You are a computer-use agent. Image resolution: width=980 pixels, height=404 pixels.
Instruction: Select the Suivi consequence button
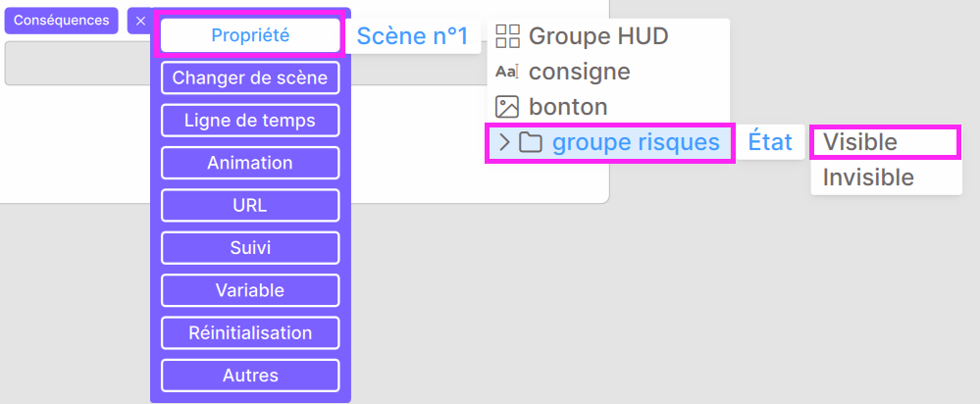250,248
